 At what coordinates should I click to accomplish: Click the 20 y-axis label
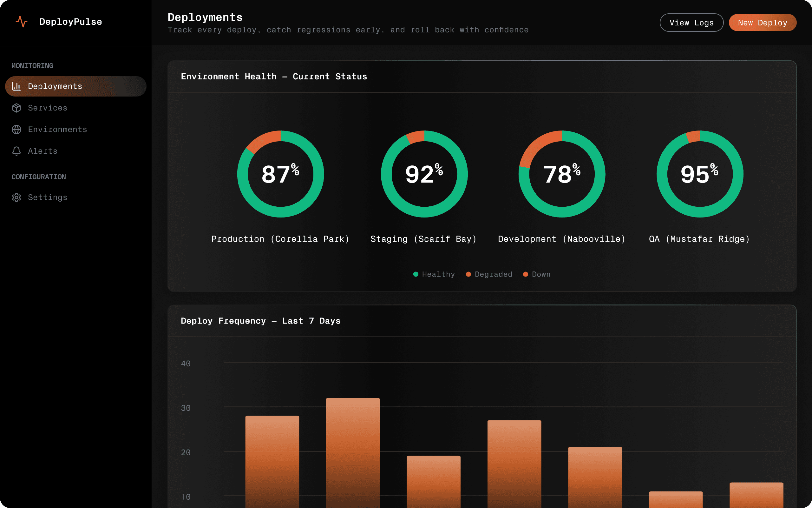(x=186, y=452)
